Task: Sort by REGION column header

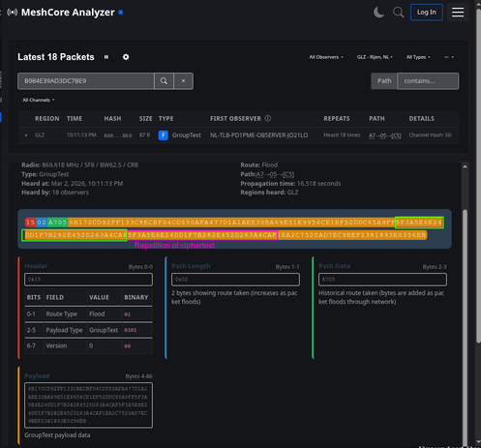Action: coord(47,119)
